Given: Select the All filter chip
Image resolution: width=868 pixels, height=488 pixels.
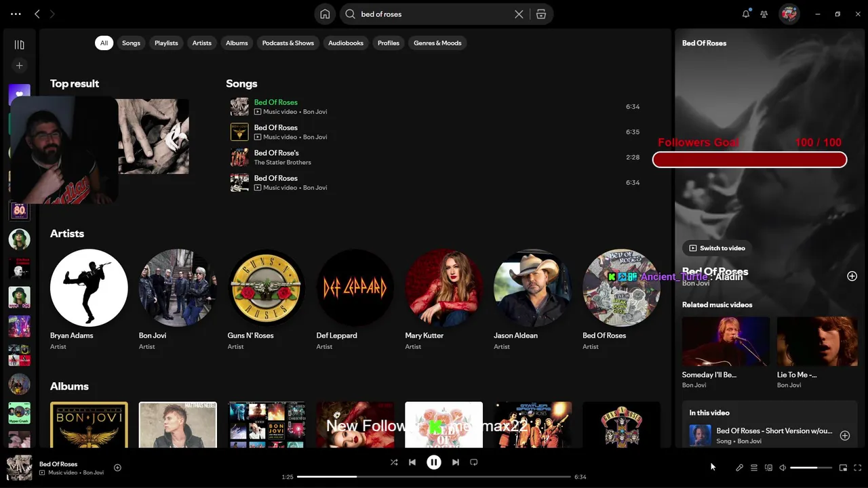Looking at the screenshot, I should click(x=104, y=43).
